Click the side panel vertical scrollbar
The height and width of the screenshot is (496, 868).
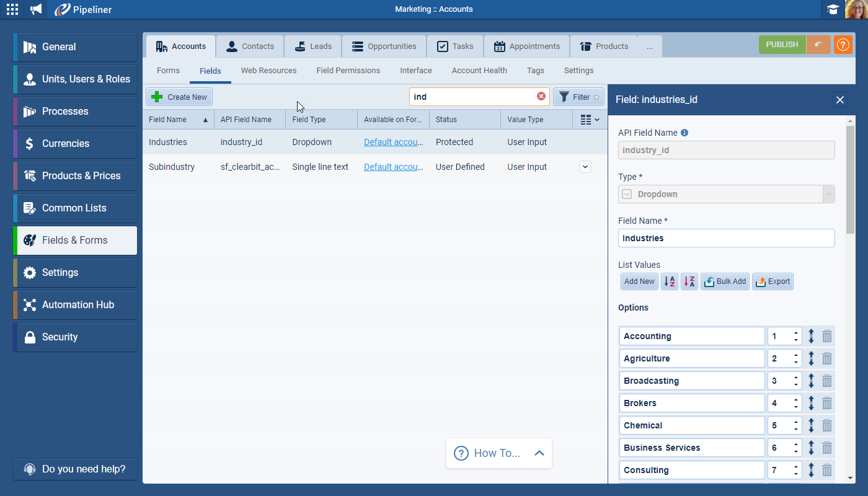coord(850,180)
